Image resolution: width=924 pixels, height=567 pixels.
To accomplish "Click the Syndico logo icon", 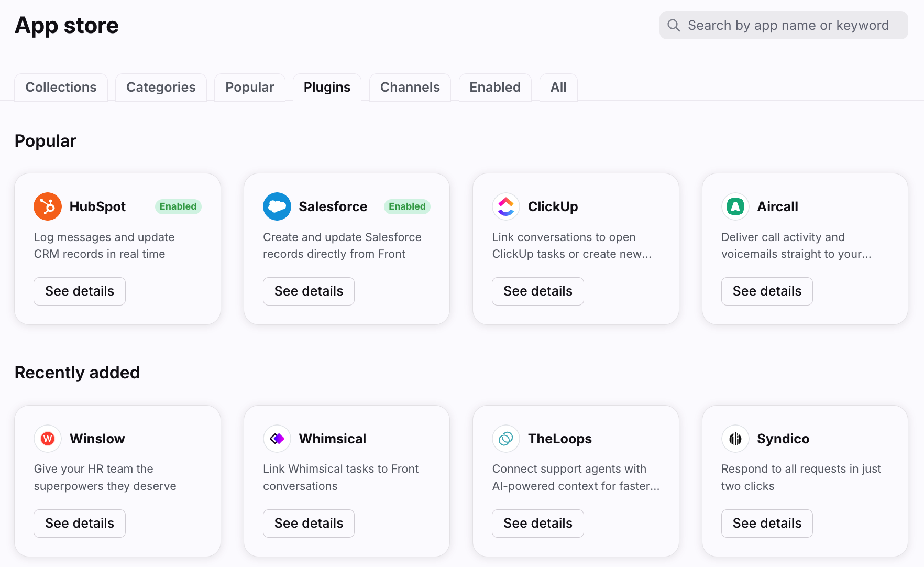I will 735,439.
